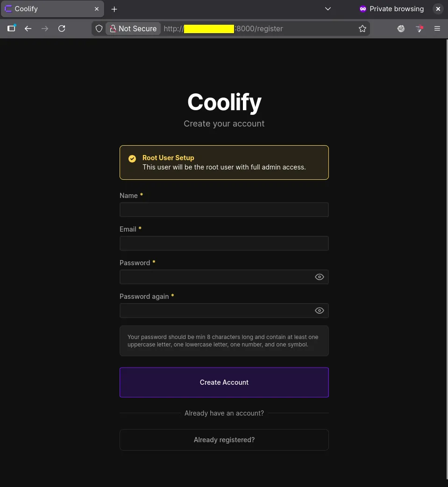Click inside the Name input field
Screen dimensions: 448x487
pos(224,209)
